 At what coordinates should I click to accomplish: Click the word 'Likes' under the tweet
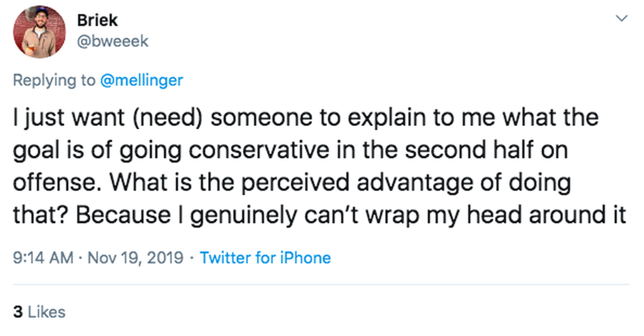(46, 312)
